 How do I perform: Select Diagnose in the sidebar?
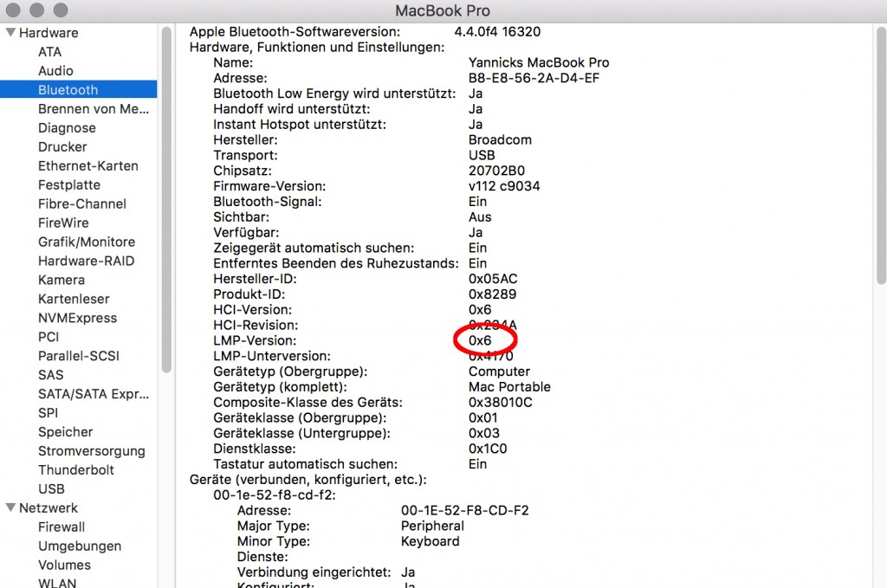tap(67, 127)
